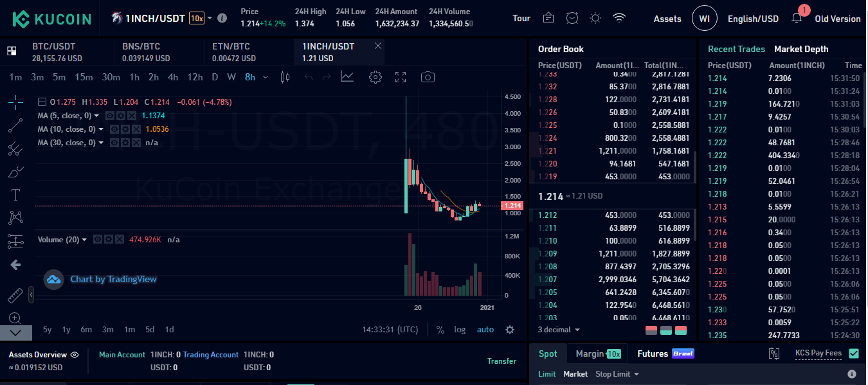Collapse the drawing toolbar side handle
Viewport: 868px width, 385px height.
tap(31, 295)
